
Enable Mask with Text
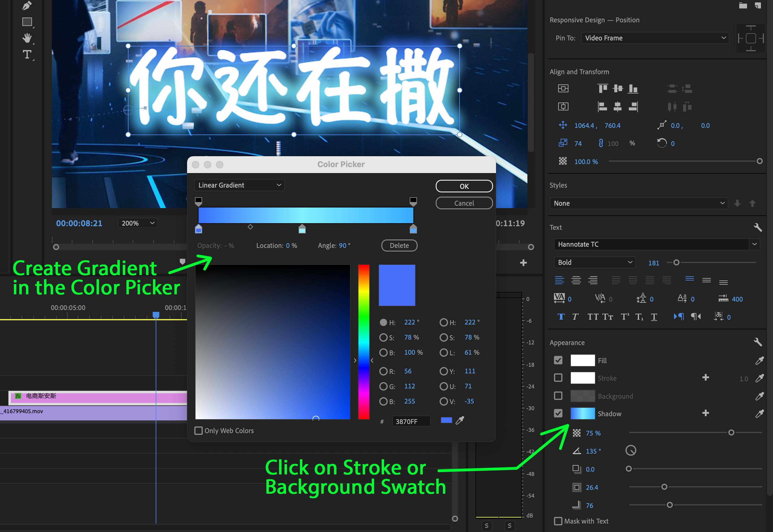coord(558,521)
